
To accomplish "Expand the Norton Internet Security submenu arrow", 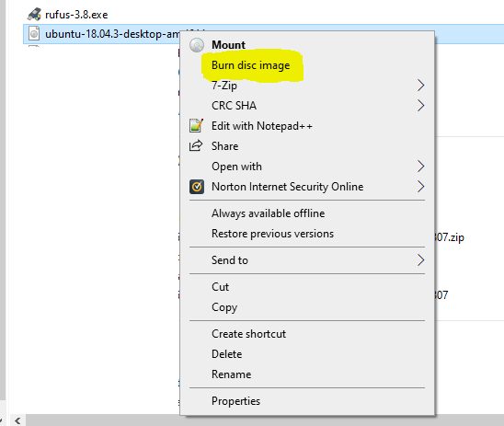I will click(x=420, y=187).
